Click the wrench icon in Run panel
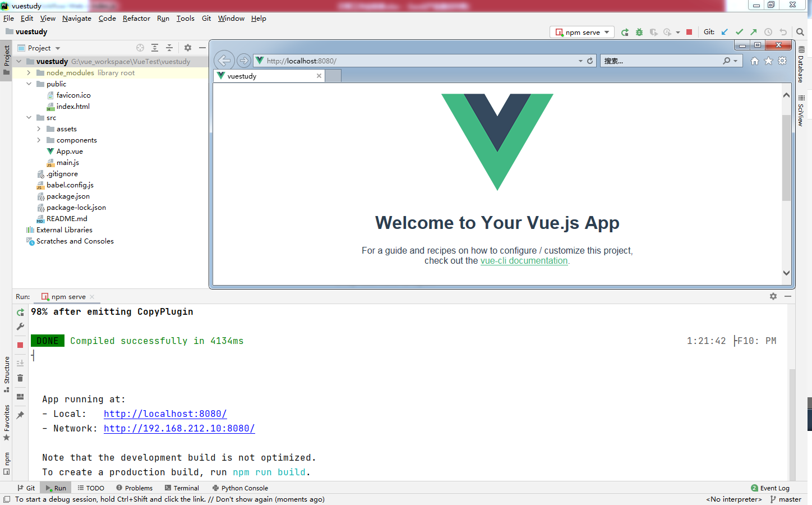The image size is (812, 505). point(20,327)
